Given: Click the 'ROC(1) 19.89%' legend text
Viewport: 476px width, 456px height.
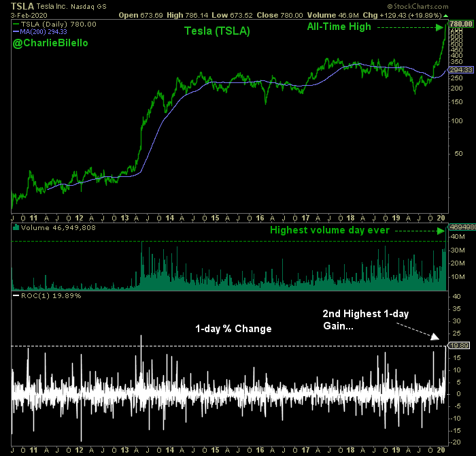Looking at the screenshot, I should [x=51, y=295].
